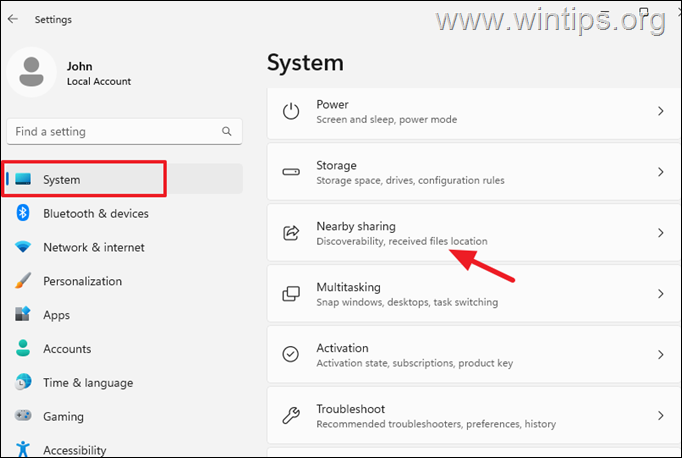682x458 pixels.
Task: Expand the Activation row chevron
Action: point(661,354)
